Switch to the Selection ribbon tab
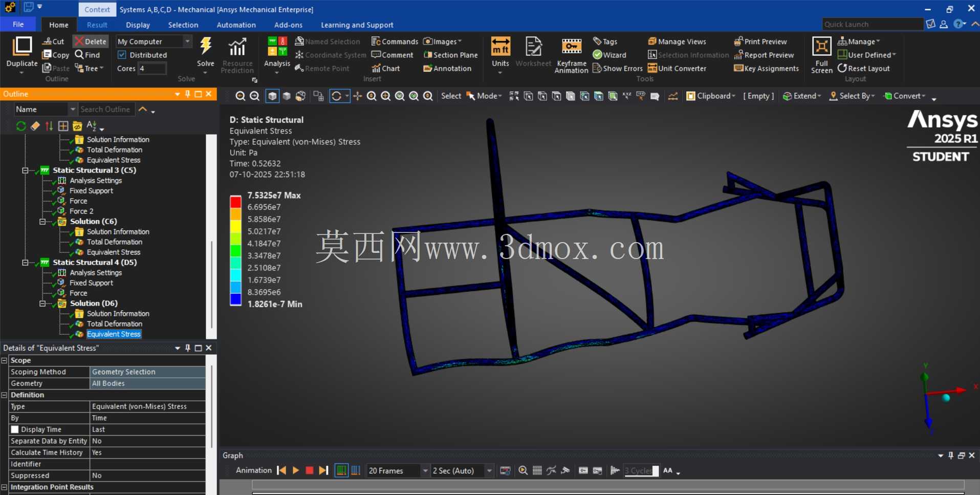Viewport: 980px width, 495px height. coord(183,25)
